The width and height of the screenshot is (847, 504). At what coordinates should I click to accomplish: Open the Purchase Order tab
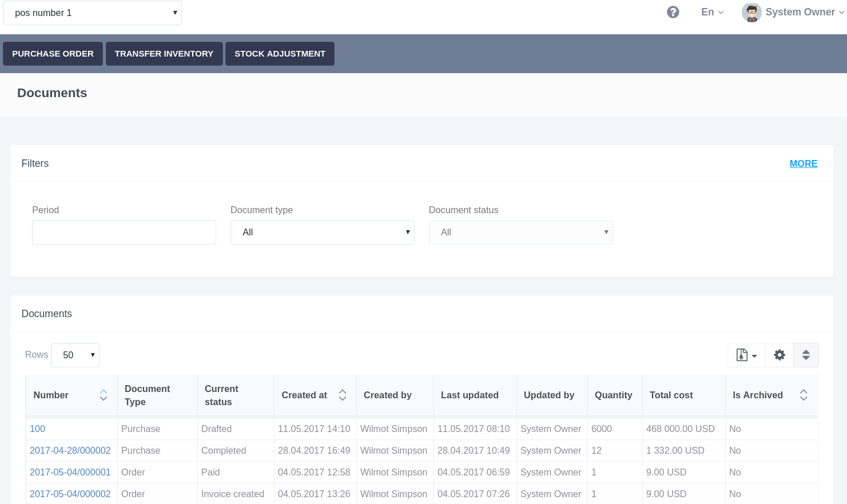[x=53, y=54]
